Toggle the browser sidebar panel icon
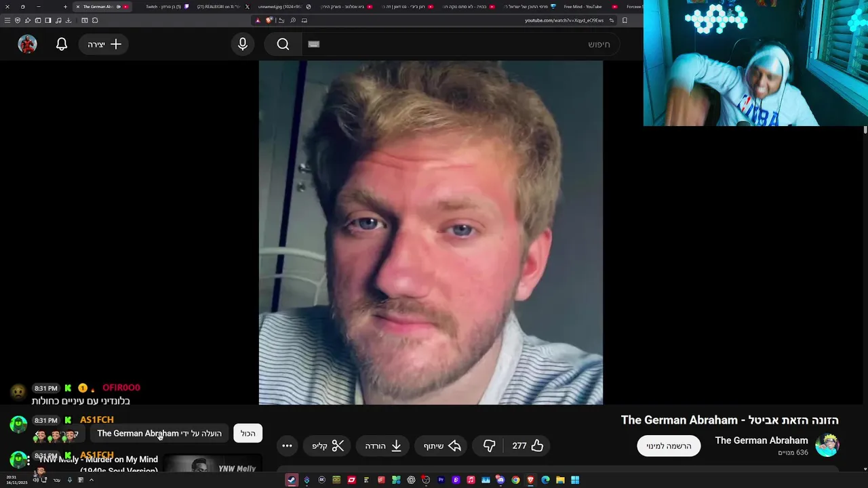Viewport: 868px width, 488px height. click(x=48, y=20)
